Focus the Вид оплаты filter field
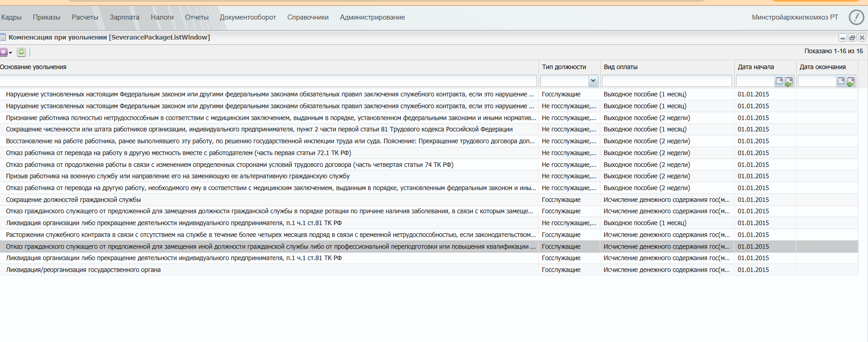Screen dimensions: 868x342 [667, 81]
